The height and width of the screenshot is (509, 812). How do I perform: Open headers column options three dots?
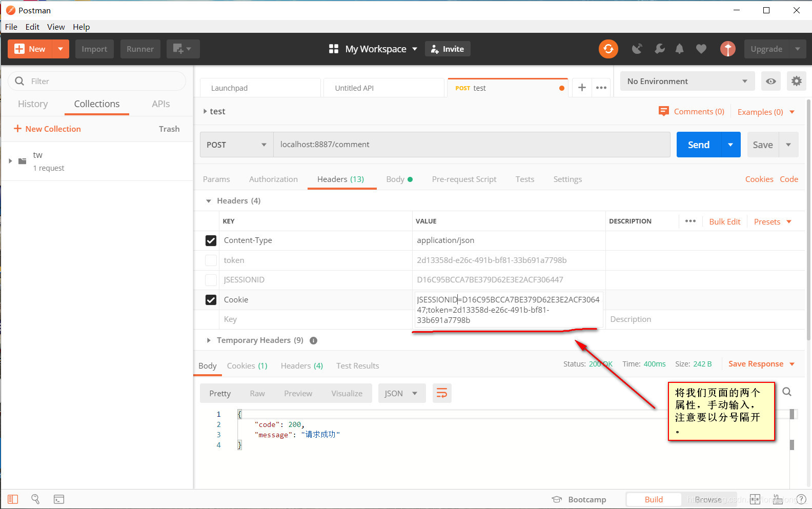[691, 221]
